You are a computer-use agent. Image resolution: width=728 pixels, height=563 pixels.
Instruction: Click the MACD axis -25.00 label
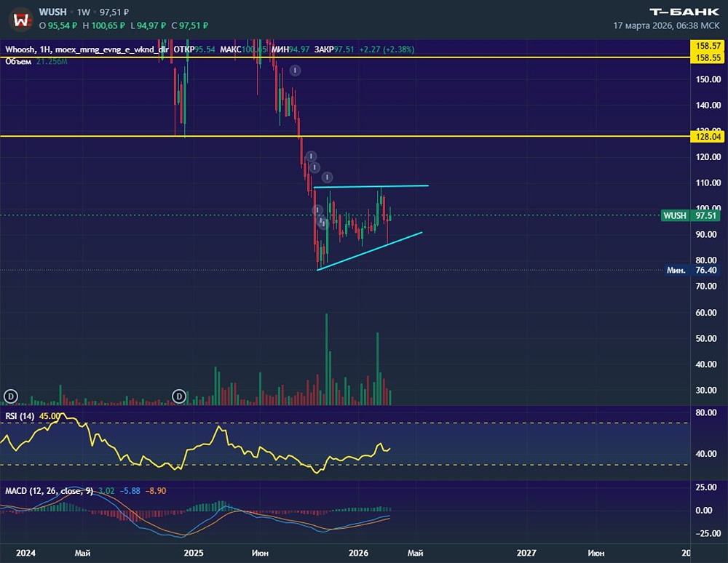point(707,533)
